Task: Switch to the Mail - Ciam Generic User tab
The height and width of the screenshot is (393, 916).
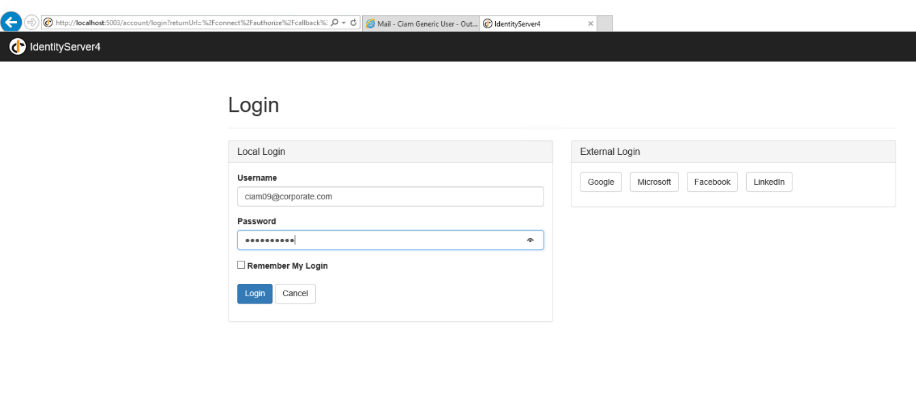Action: (421, 23)
